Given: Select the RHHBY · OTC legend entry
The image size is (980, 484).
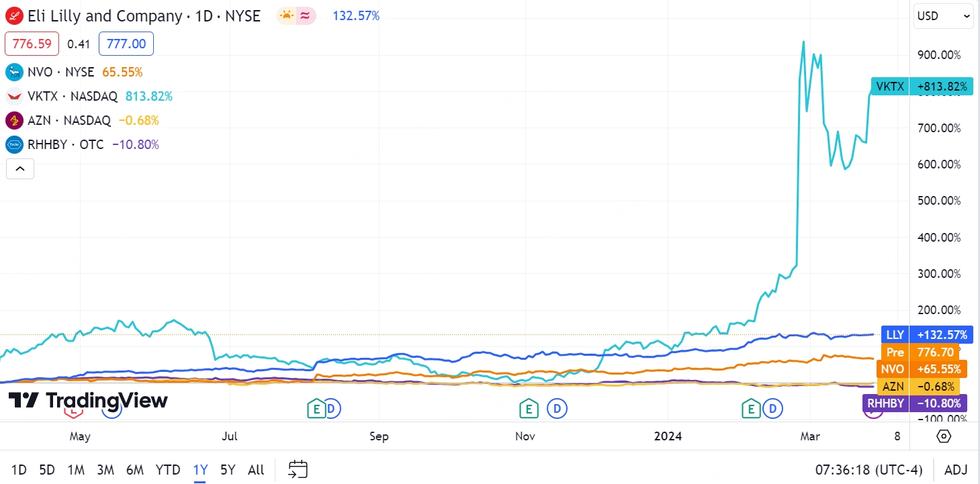Looking at the screenshot, I should 66,144.
